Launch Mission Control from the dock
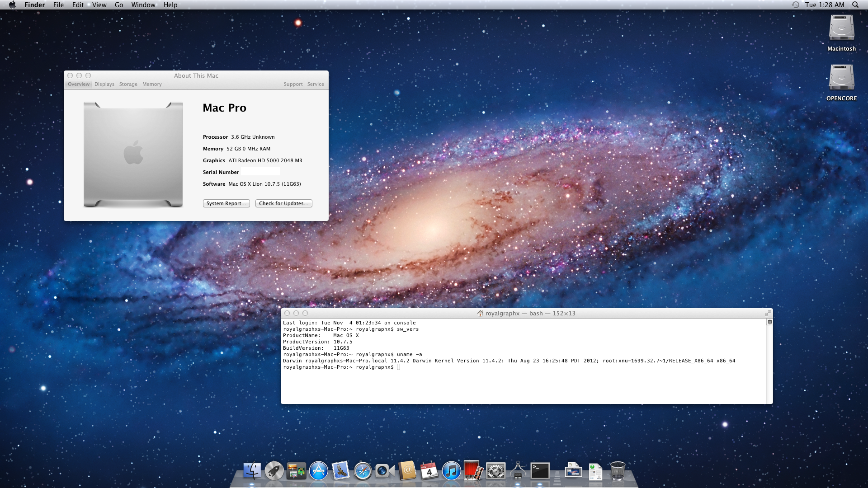Viewport: 868px width, 488px height. point(296,471)
